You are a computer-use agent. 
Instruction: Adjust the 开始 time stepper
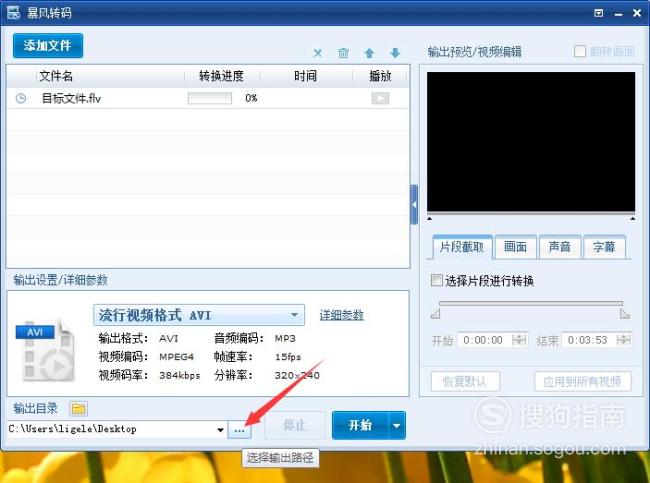519,340
